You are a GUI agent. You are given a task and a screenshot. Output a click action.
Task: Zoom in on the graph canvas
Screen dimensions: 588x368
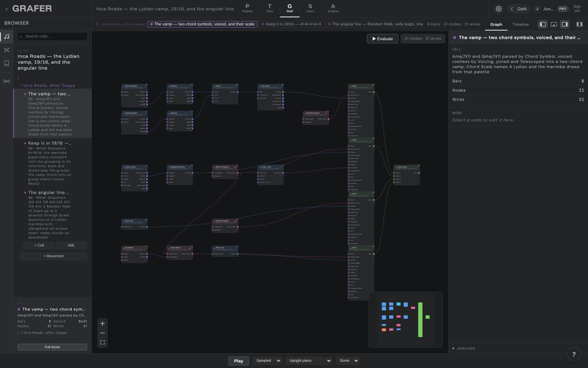point(102,323)
